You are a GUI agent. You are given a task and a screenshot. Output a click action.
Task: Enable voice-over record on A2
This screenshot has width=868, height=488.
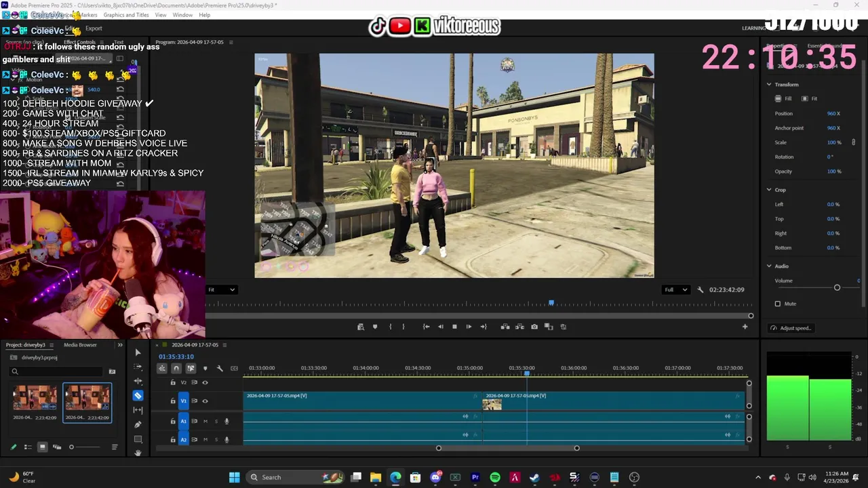(226, 440)
